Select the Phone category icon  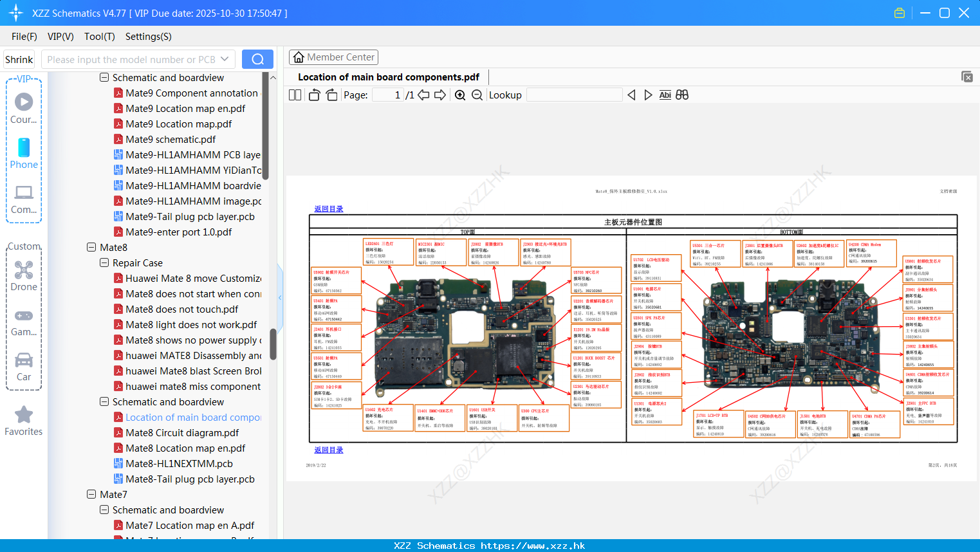pos(24,153)
